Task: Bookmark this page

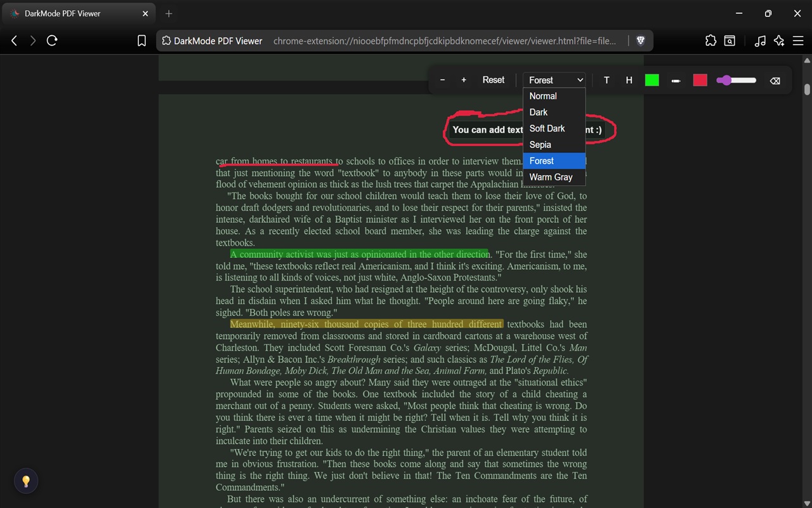Action: 142,41
